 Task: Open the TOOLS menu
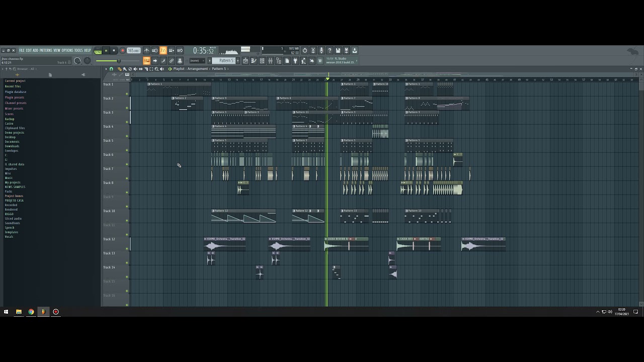pos(78,50)
